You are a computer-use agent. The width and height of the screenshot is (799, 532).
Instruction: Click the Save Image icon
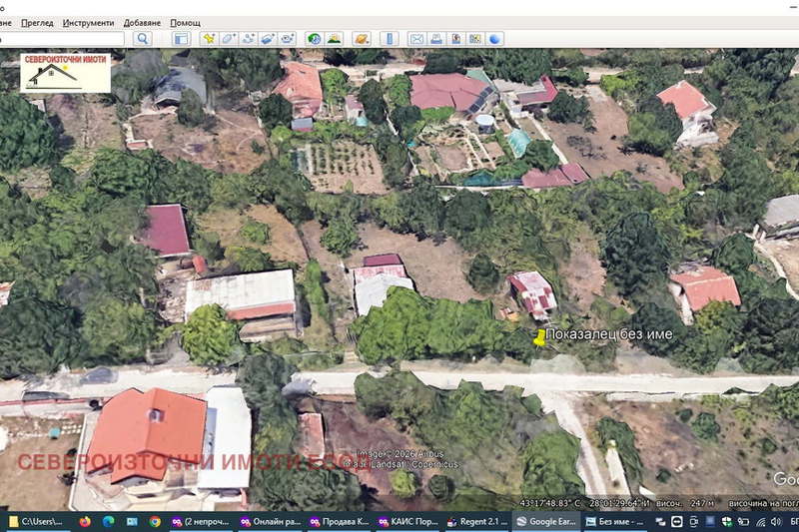pyautogui.click(x=455, y=39)
